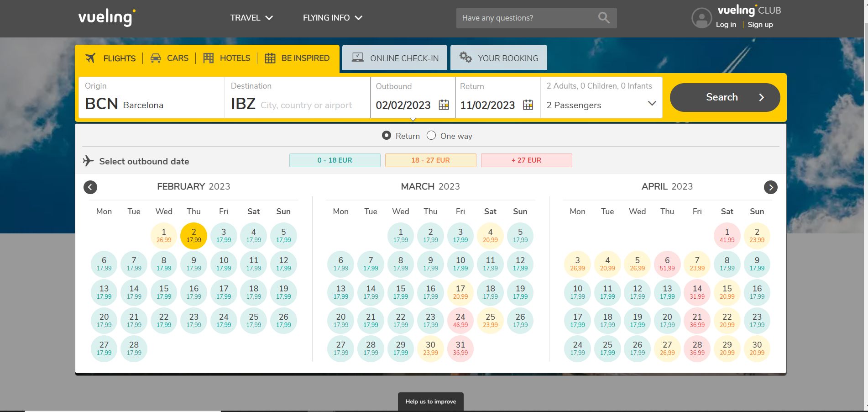Expand the TRAVEL menu
The height and width of the screenshot is (412, 868).
[x=251, y=18]
